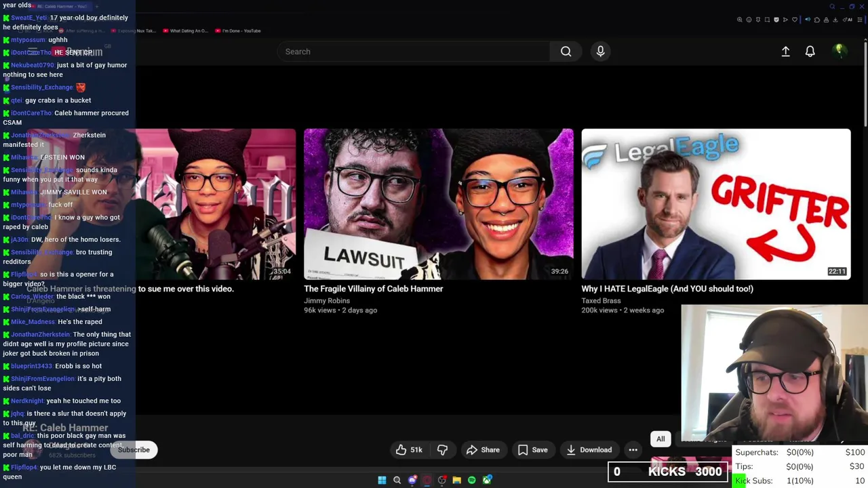Image resolution: width=868 pixels, height=488 pixels.
Task: Click the send/flow arrow toolbar icon
Action: (785, 20)
